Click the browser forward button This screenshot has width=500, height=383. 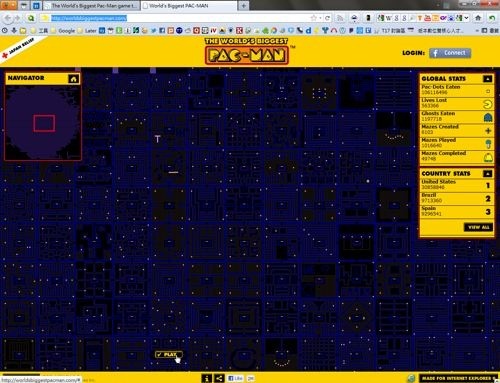pyautogui.click(x=17, y=18)
